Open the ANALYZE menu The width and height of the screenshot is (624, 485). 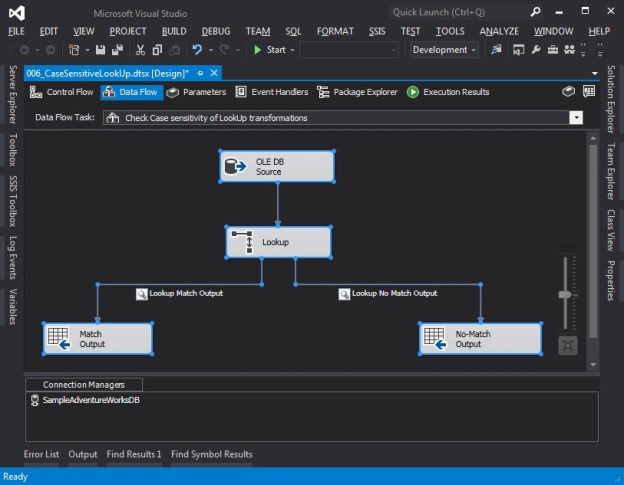coord(499,31)
